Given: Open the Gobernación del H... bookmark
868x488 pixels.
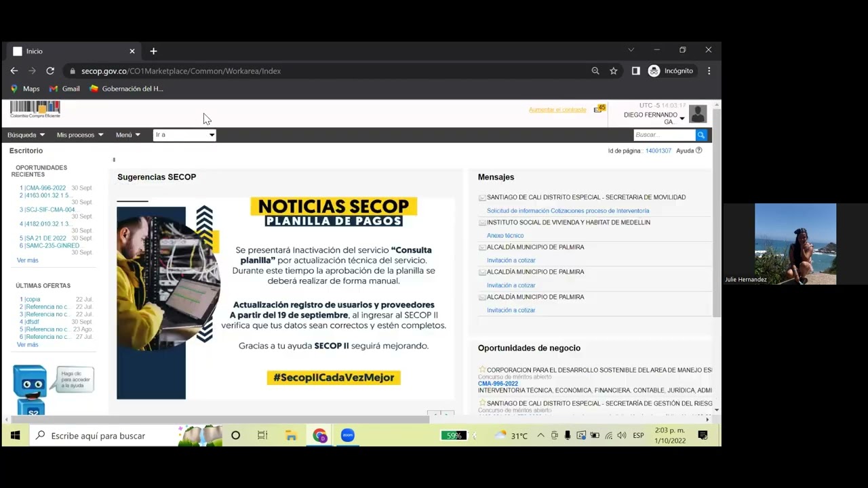Looking at the screenshot, I should [x=126, y=89].
